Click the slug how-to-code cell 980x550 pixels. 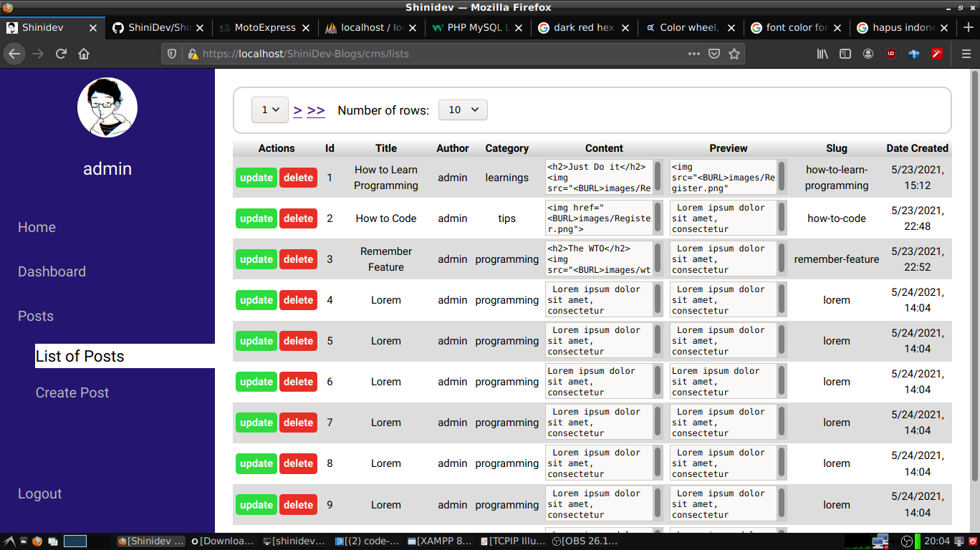837,218
